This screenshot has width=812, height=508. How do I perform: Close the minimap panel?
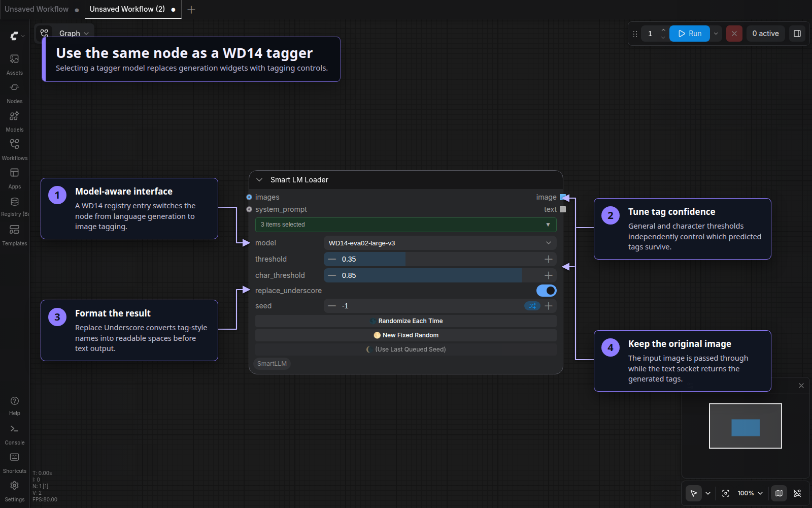pos(801,386)
